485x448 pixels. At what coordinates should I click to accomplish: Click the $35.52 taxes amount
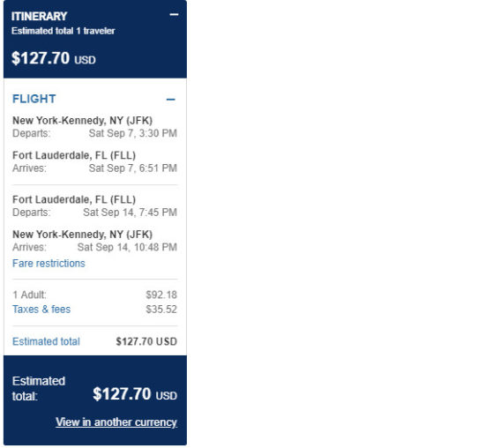(x=161, y=309)
